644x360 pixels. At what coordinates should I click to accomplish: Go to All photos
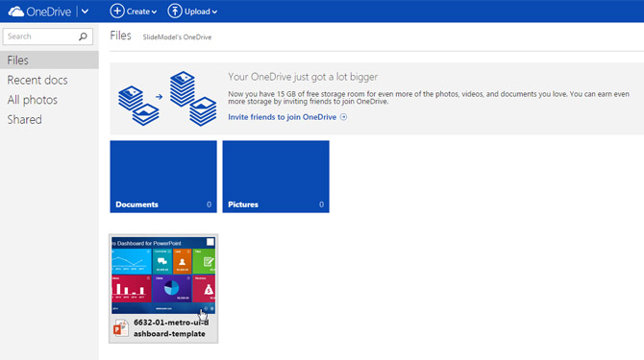33,100
